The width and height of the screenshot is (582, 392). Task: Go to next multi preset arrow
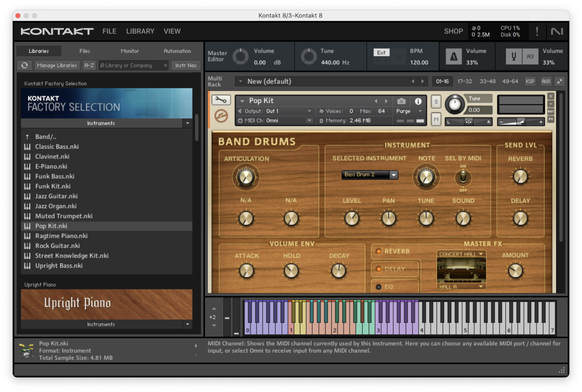coord(422,81)
